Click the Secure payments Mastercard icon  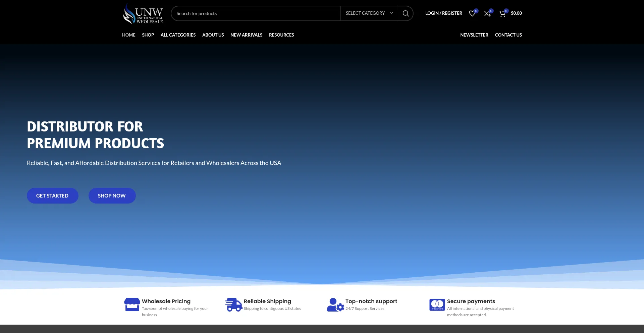pos(437,304)
